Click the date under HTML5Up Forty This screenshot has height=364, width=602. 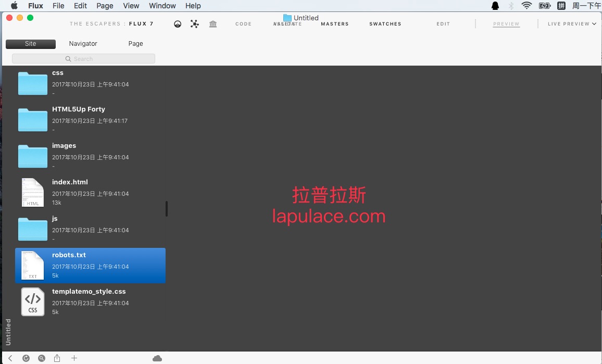[90, 121]
